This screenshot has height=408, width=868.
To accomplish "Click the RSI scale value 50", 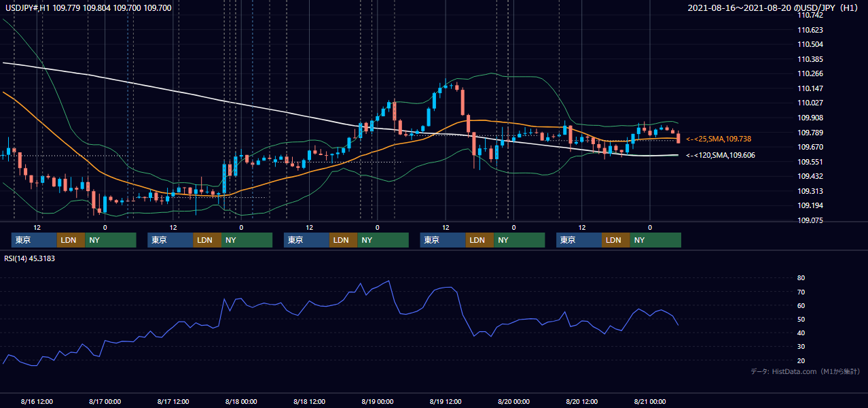I will [x=801, y=319].
